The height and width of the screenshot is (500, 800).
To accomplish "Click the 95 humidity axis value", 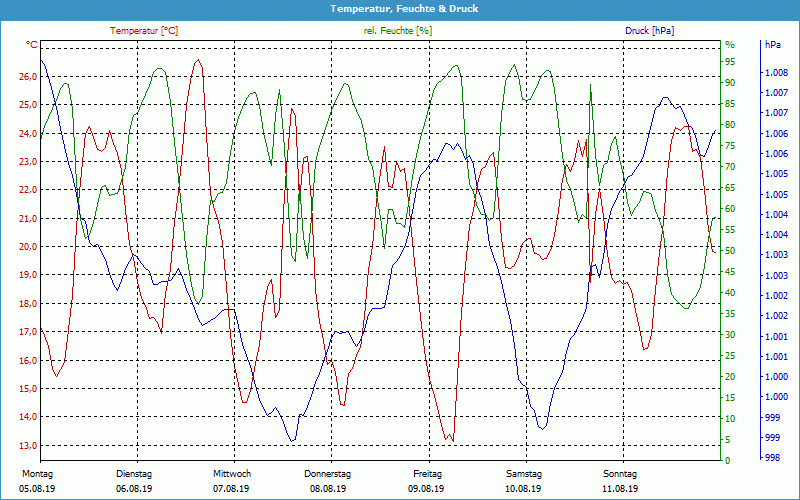I will point(730,62).
